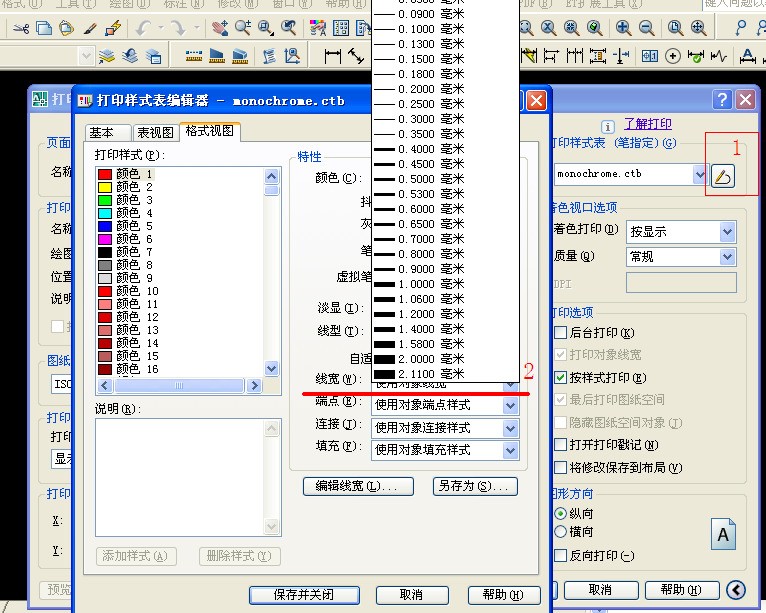Enable 后台打印 background plot checkbox

(x=560, y=333)
